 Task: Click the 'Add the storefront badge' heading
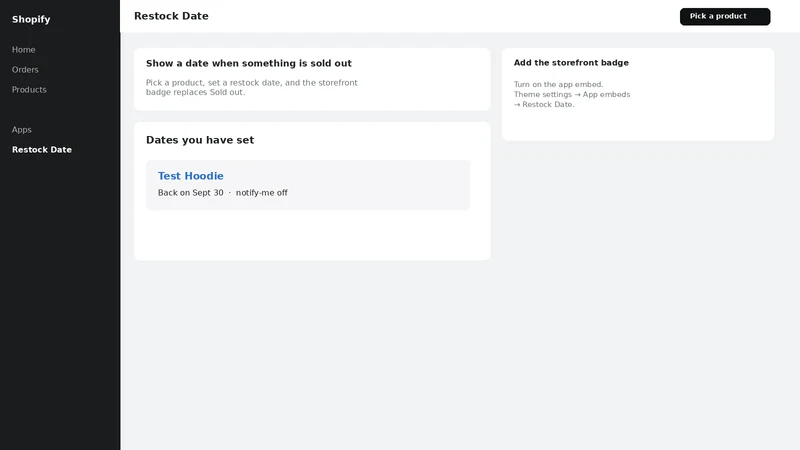tap(571, 63)
